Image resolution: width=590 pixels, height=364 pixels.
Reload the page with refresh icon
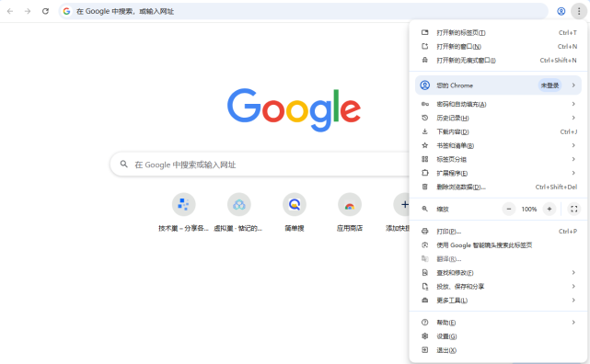(x=45, y=11)
